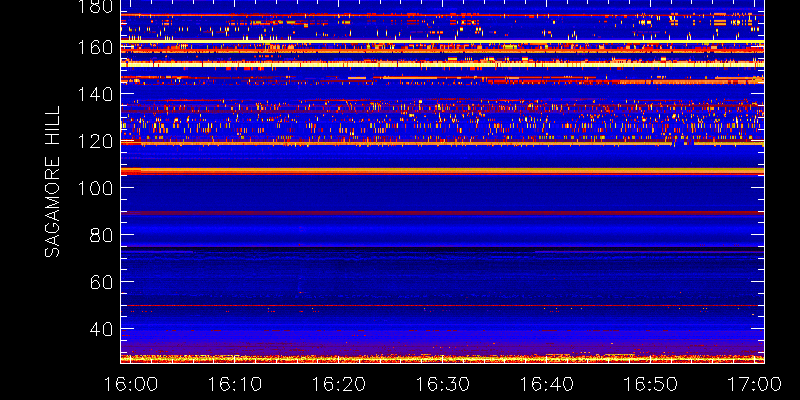Select the 16:10 time tick label

click(235, 384)
